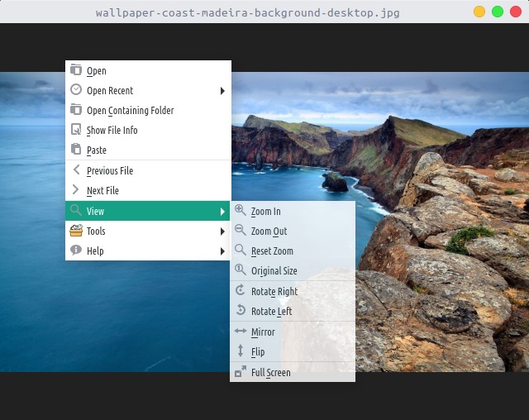The width and height of the screenshot is (529, 420).
Task: Choose Rotate Right
Action: (293, 291)
